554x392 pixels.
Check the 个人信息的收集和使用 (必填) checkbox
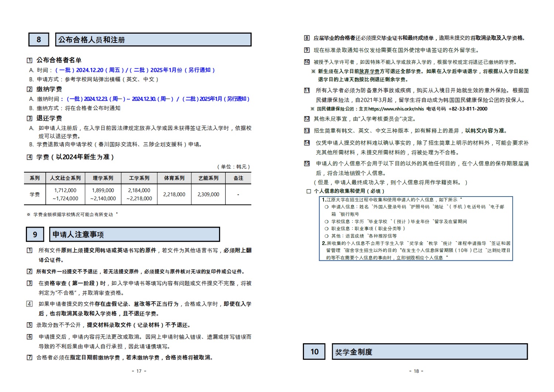click(309, 191)
